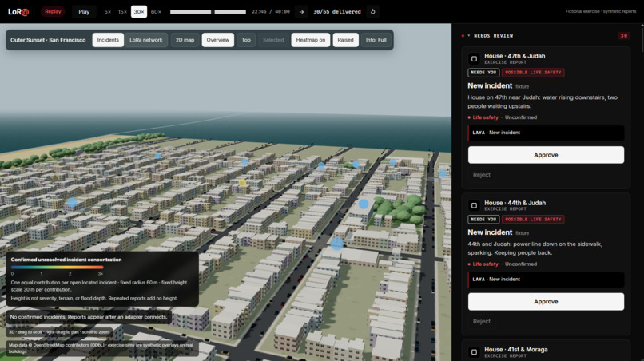Click the yellow incident marker on the map

tap(242, 182)
